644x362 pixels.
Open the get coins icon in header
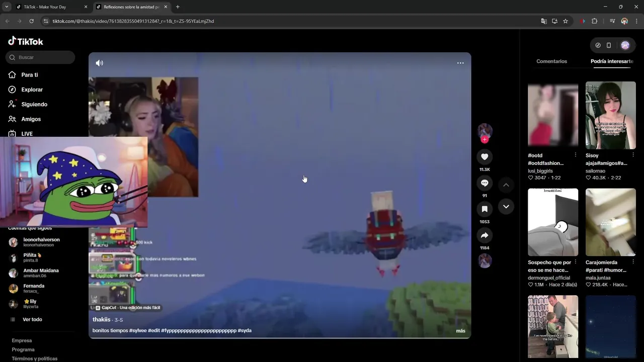(598, 45)
